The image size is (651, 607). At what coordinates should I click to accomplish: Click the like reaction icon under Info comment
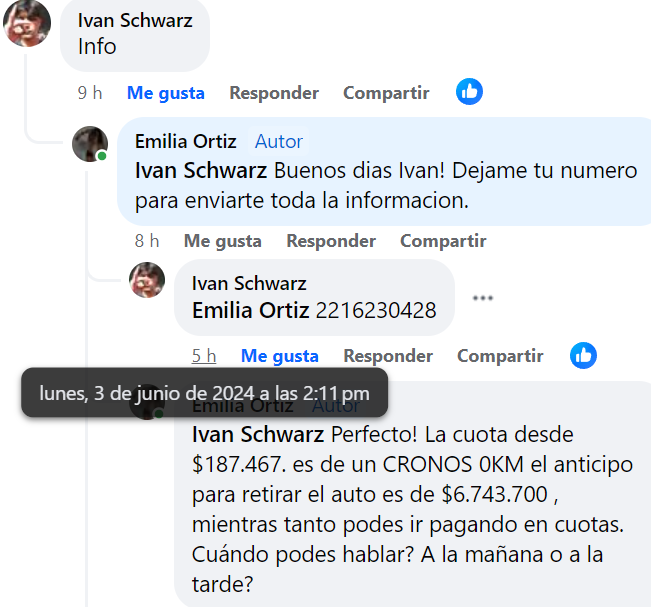(469, 92)
